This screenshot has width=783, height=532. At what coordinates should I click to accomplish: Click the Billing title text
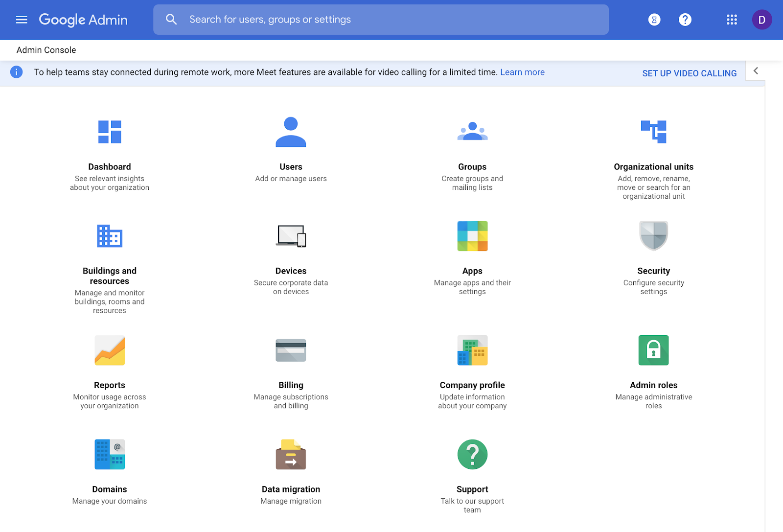(x=291, y=385)
